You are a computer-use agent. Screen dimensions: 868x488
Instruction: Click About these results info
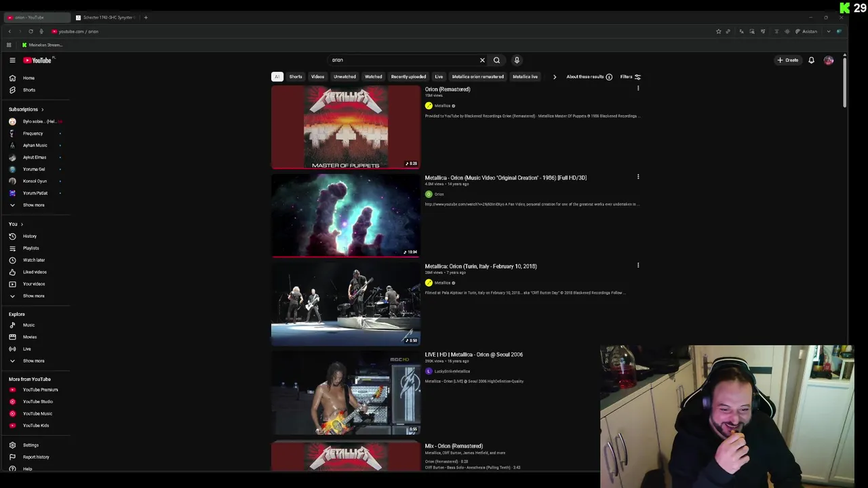point(589,77)
